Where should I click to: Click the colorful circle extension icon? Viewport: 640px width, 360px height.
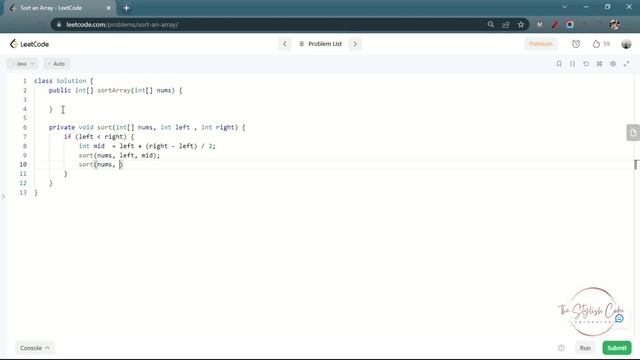[570, 24]
